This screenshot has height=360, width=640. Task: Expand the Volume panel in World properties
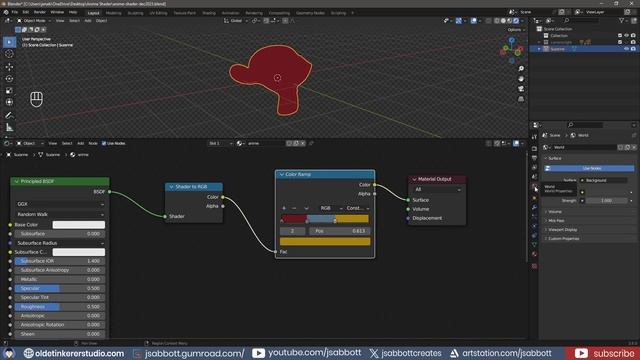click(x=555, y=211)
